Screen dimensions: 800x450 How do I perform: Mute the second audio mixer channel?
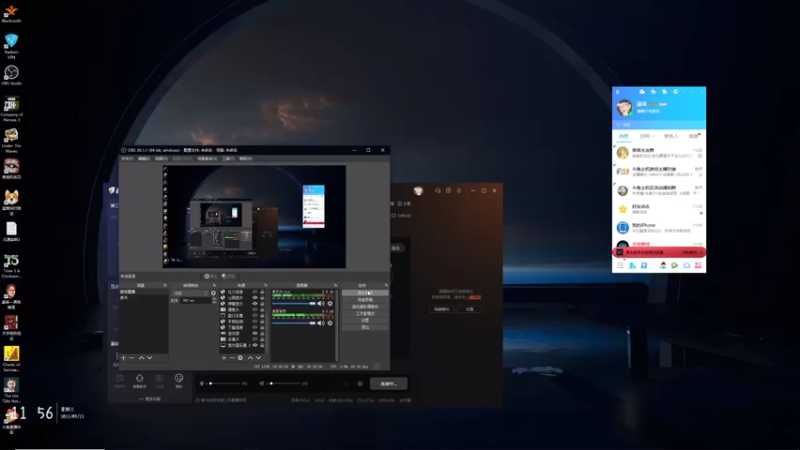tap(321, 323)
